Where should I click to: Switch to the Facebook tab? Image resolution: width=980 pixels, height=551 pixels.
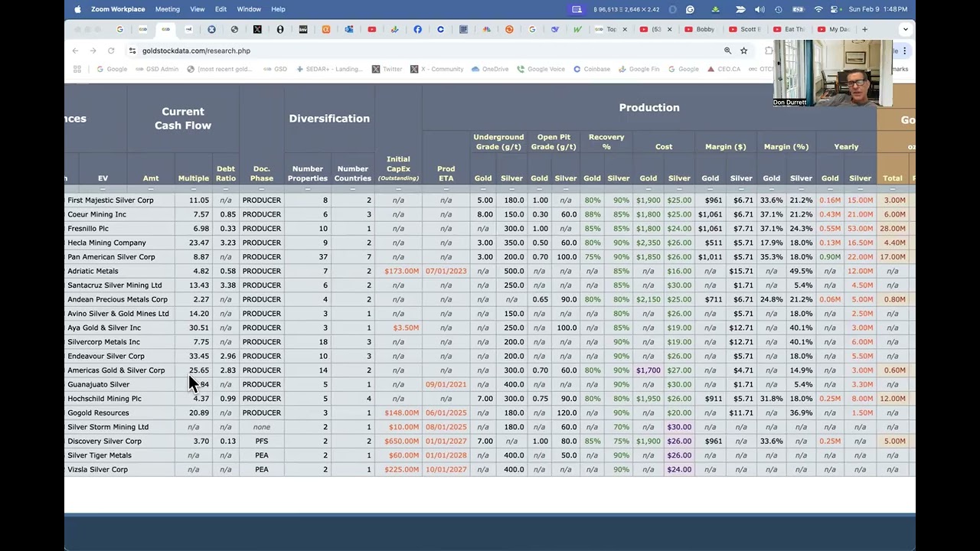click(417, 29)
